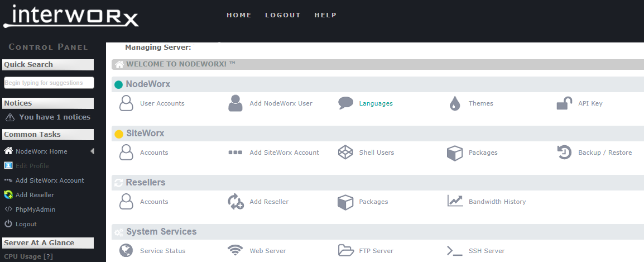Click the Add Reseller sidebar link
The image size is (644, 262).
click(35, 195)
